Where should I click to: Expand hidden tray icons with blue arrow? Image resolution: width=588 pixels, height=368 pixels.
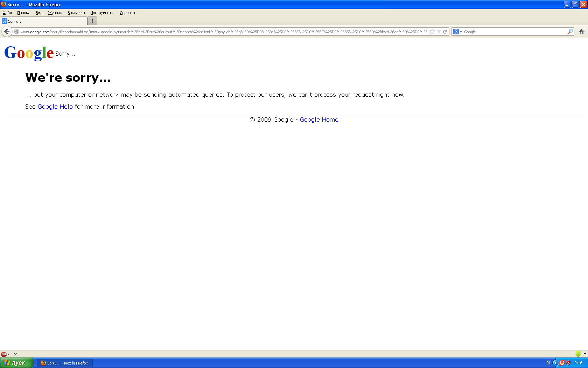point(555,363)
